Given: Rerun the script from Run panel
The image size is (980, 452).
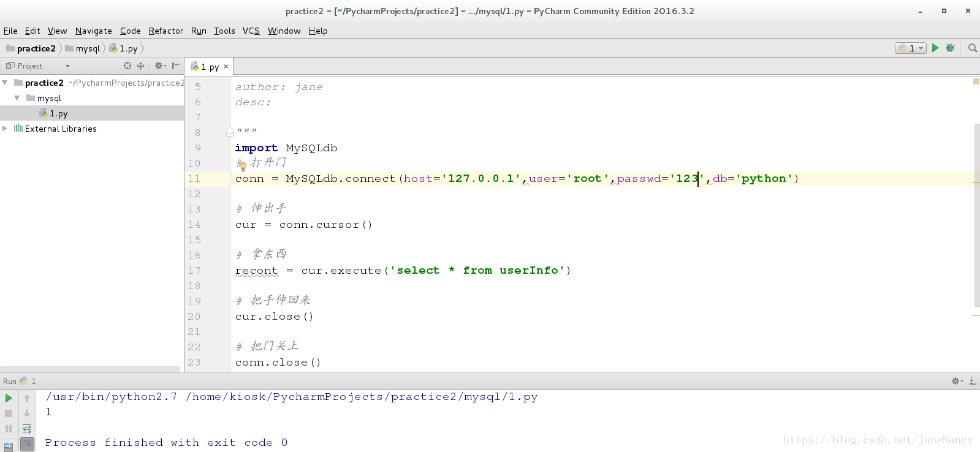Looking at the screenshot, I should point(9,398).
